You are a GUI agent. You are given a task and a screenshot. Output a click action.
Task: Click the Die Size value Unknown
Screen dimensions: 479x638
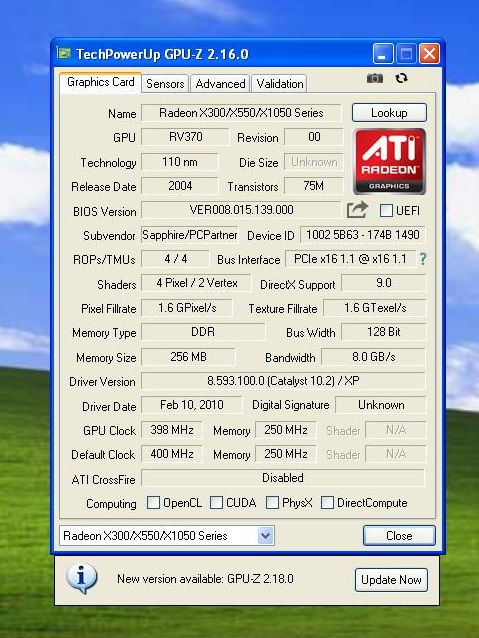[x=313, y=162]
